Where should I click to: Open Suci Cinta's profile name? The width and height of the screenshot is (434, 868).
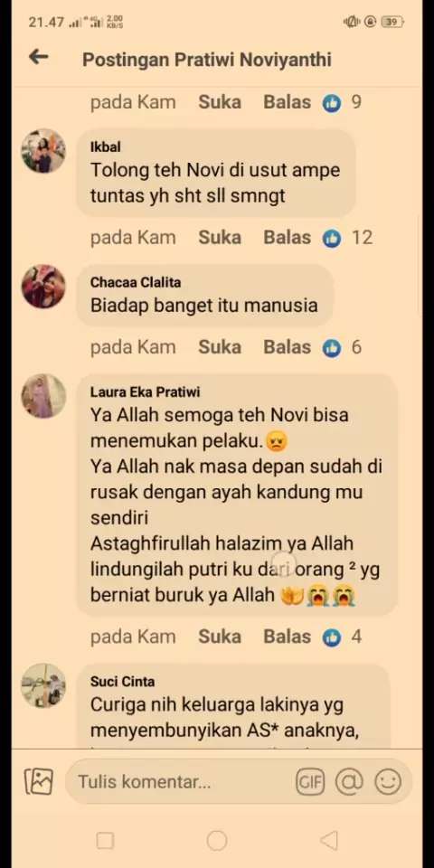122,682
